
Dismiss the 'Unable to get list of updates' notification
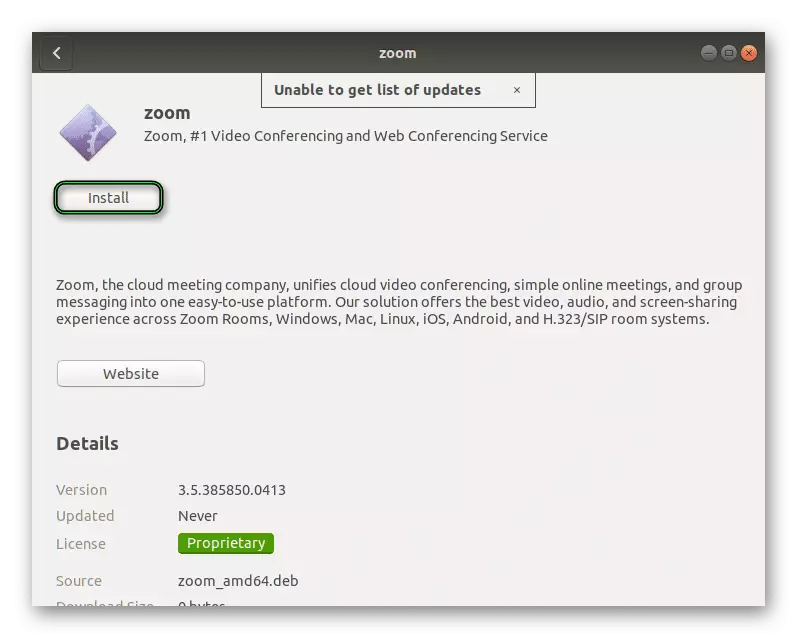517,90
